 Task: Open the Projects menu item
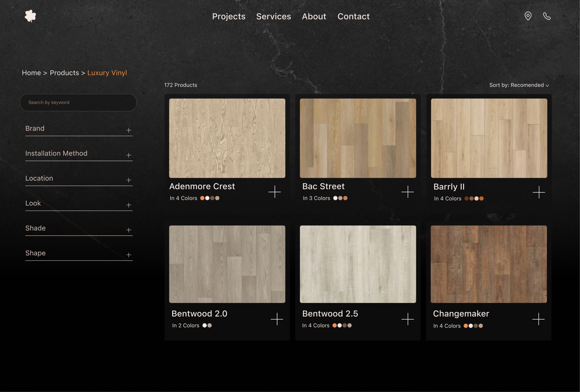(229, 17)
